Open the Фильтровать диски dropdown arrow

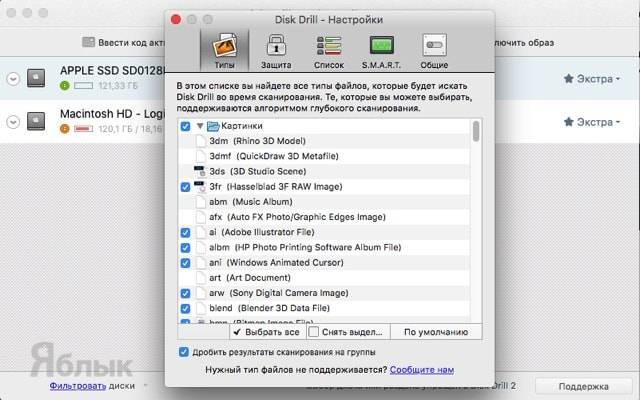click(144, 385)
